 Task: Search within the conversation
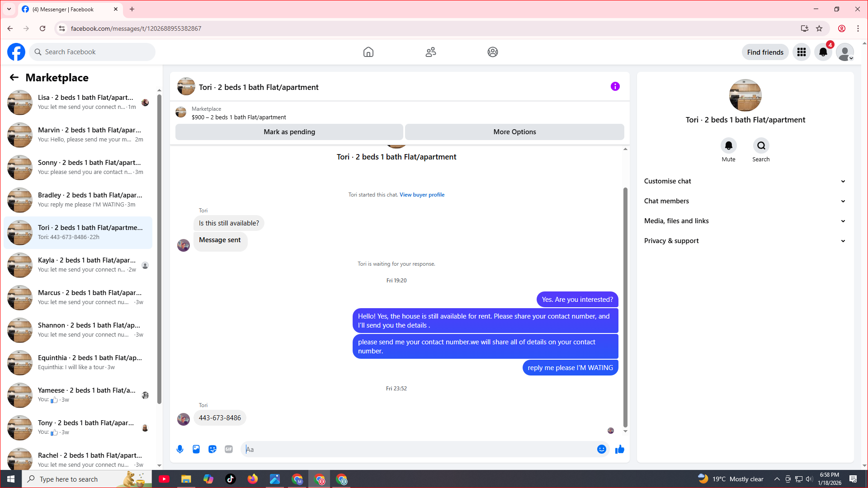tap(761, 146)
